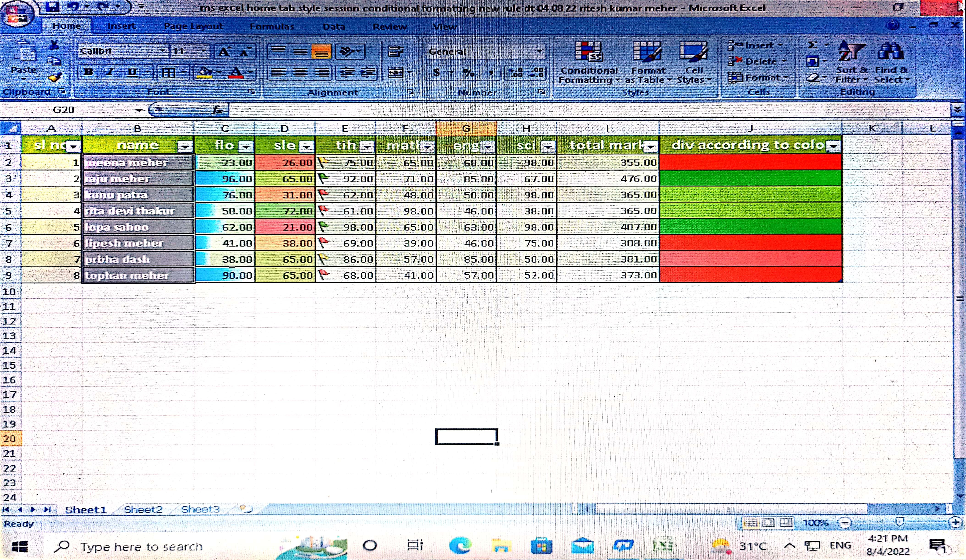The height and width of the screenshot is (560, 966).
Task: Toggle Underline formatting
Action: pyautogui.click(x=132, y=72)
